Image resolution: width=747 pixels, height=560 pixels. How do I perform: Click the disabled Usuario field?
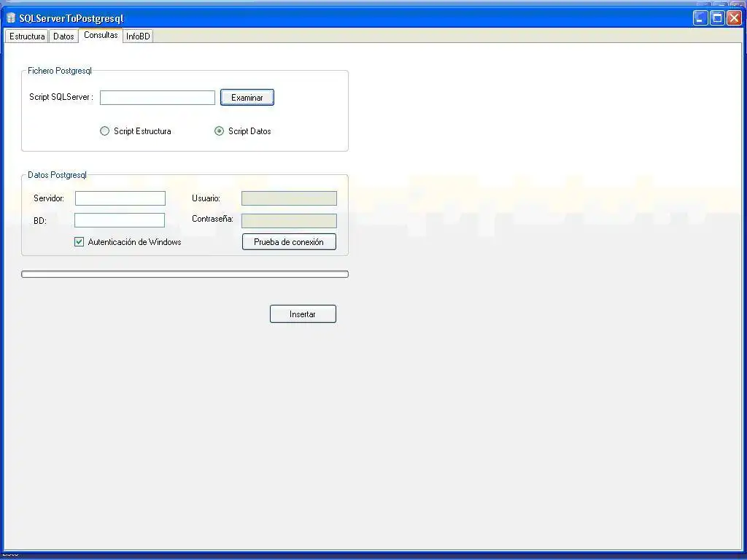click(x=289, y=198)
